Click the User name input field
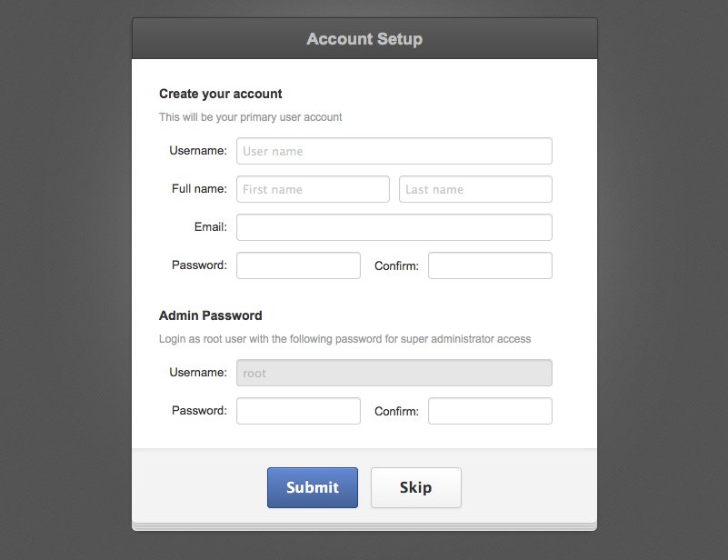Viewport: 728px width, 560px height. pos(394,151)
